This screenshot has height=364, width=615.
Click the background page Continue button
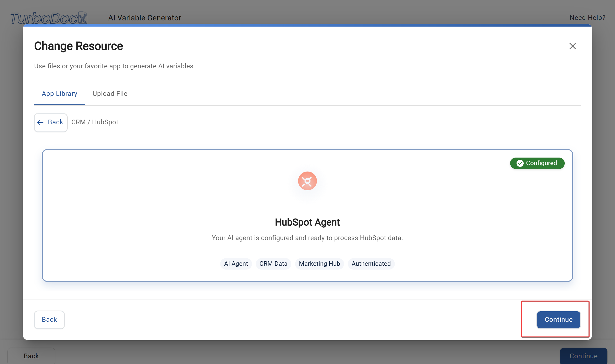click(583, 356)
